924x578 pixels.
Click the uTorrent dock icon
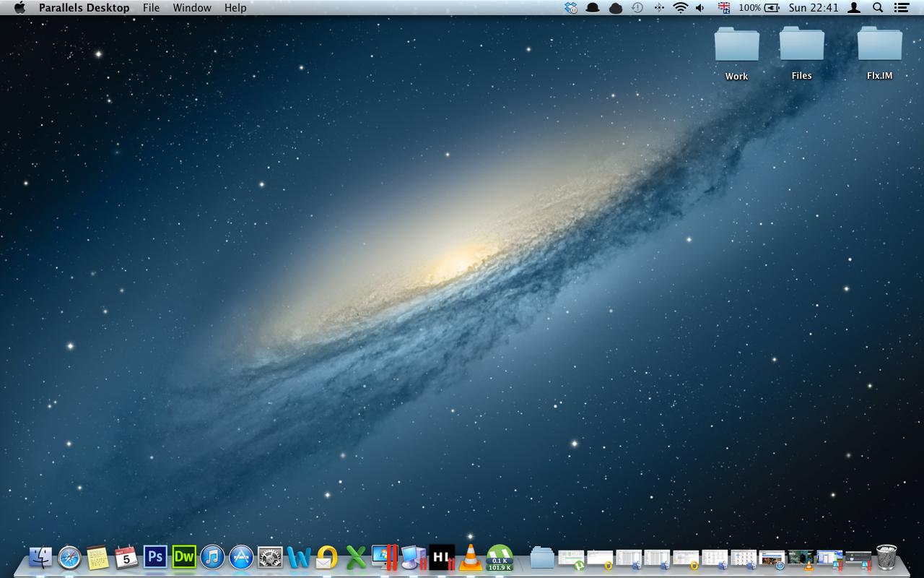pos(500,557)
